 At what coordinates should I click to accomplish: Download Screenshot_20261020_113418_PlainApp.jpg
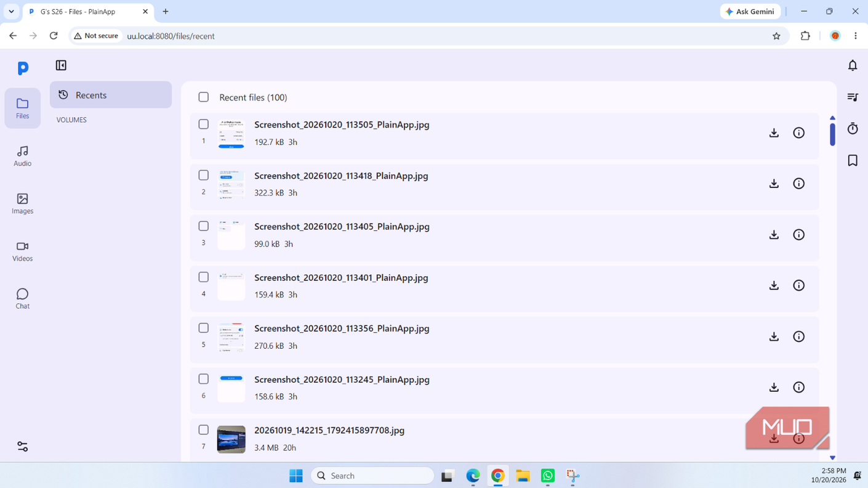tap(774, 184)
